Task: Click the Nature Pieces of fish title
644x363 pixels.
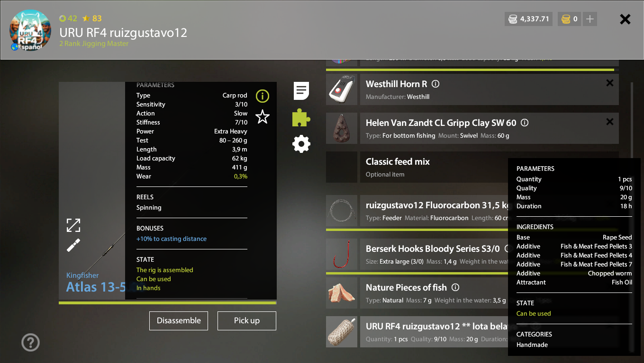Action: [x=406, y=287]
